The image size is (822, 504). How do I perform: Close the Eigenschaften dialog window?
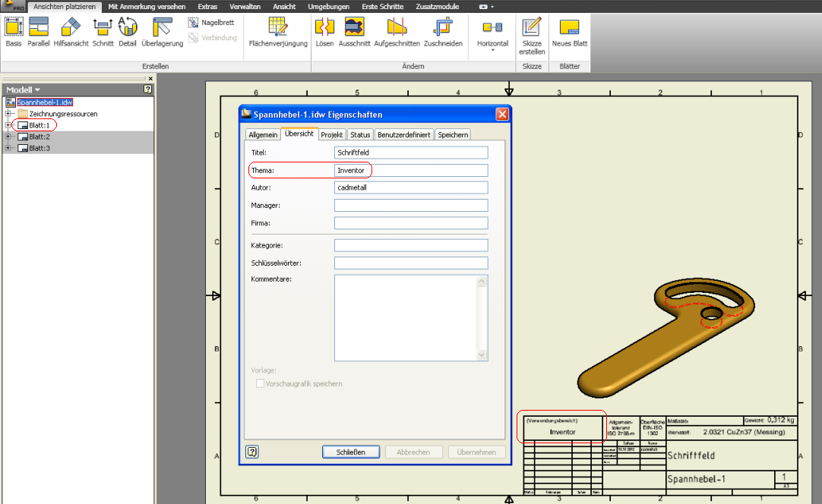(502, 114)
